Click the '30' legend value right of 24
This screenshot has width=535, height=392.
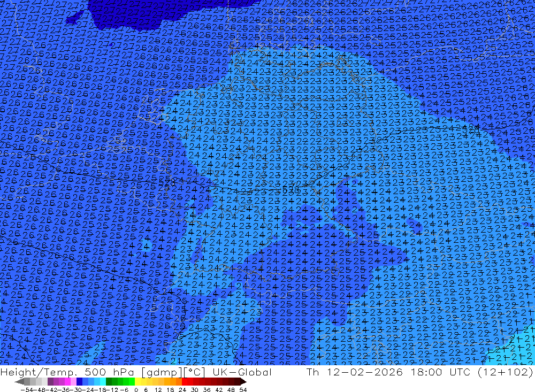click(195, 390)
